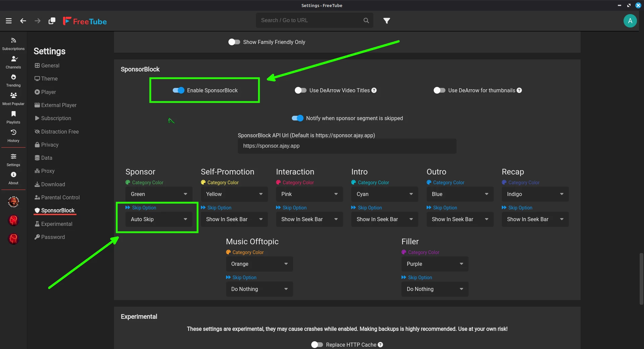The width and height of the screenshot is (644, 349).
Task: Toggle Use DeArrow Video Titles
Action: pos(301,90)
